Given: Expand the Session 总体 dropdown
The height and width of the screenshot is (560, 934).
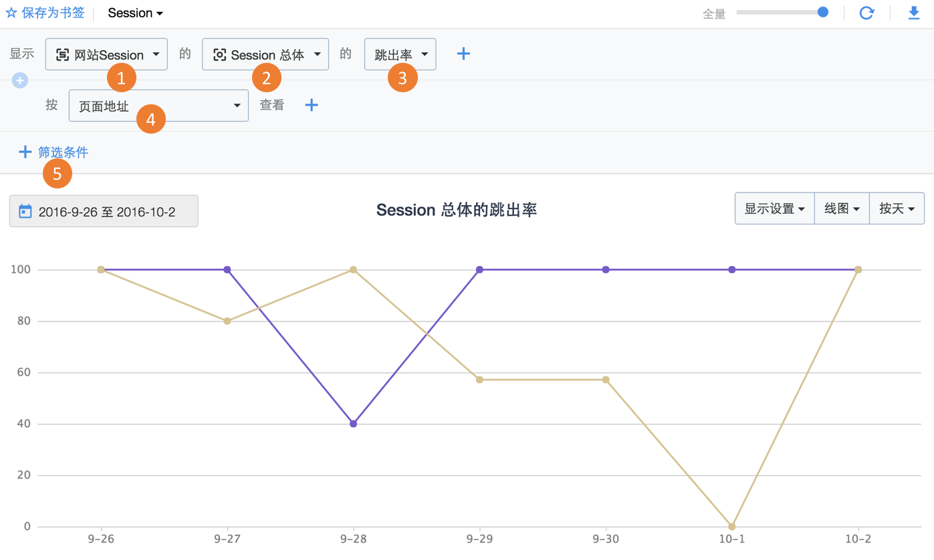Looking at the screenshot, I should pyautogui.click(x=265, y=55).
